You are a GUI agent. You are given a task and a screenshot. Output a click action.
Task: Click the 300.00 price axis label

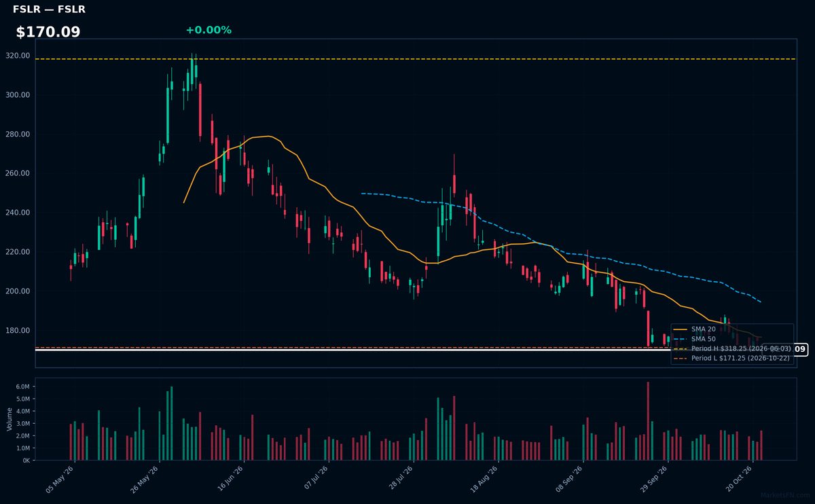pyautogui.click(x=18, y=95)
